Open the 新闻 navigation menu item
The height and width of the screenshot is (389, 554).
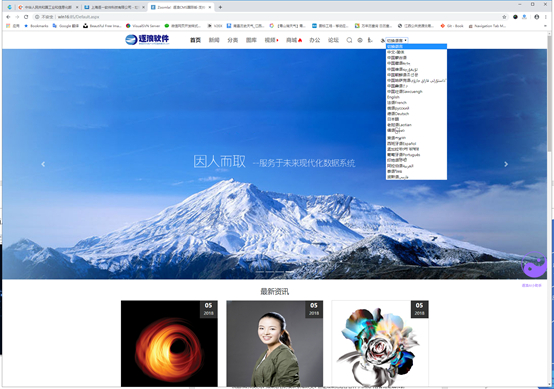click(x=214, y=40)
